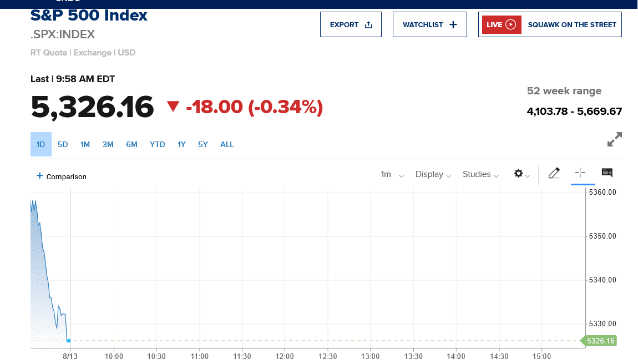The width and height of the screenshot is (638, 364).
Task: Click the expand chart fullscreen icon
Action: pyautogui.click(x=614, y=139)
